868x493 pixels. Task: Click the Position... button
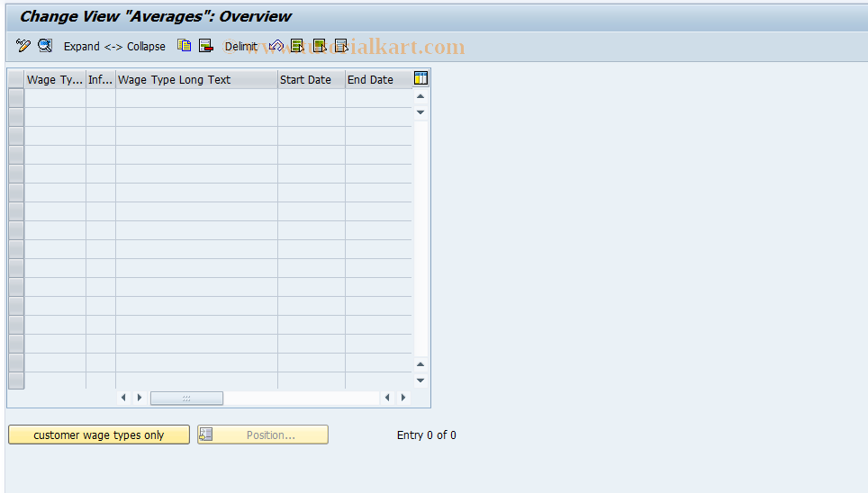pyautogui.click(x=263, y=435)
